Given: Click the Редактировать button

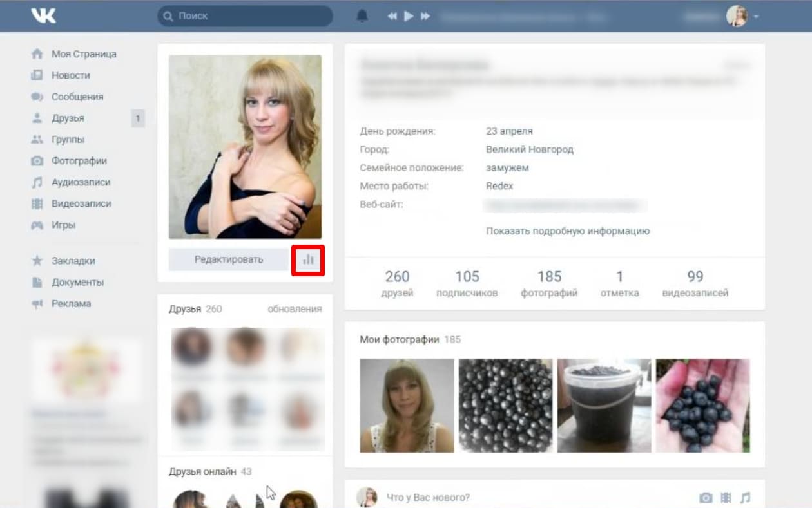Looking at the screenshot, I should coord(229,259).
